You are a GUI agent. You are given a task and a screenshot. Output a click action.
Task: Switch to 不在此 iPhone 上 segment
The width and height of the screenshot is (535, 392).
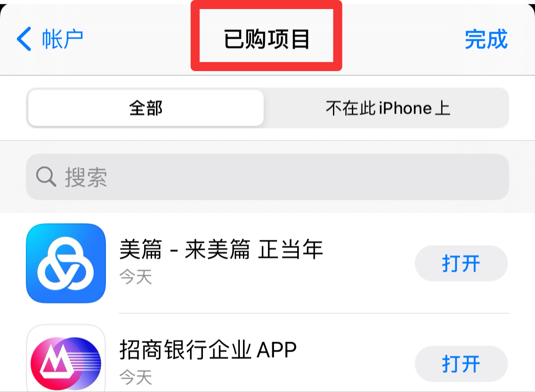(388, 108)
